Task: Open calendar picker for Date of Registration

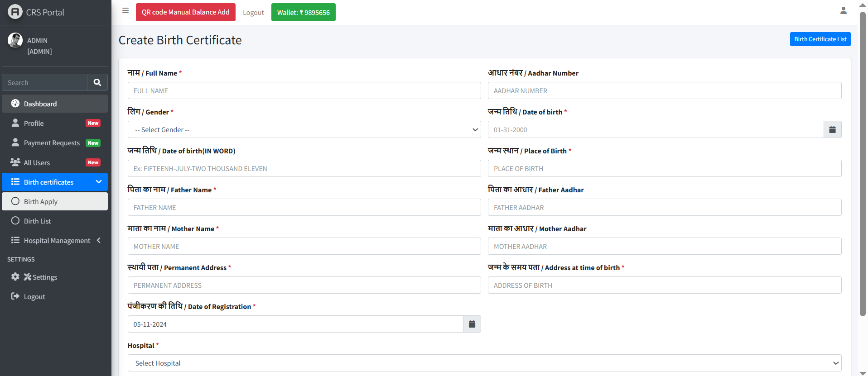Action: 472,324
